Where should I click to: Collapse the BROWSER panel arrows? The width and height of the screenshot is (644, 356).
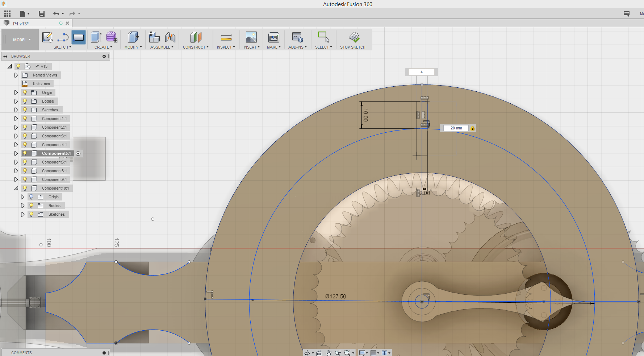(x=5, y=56)
